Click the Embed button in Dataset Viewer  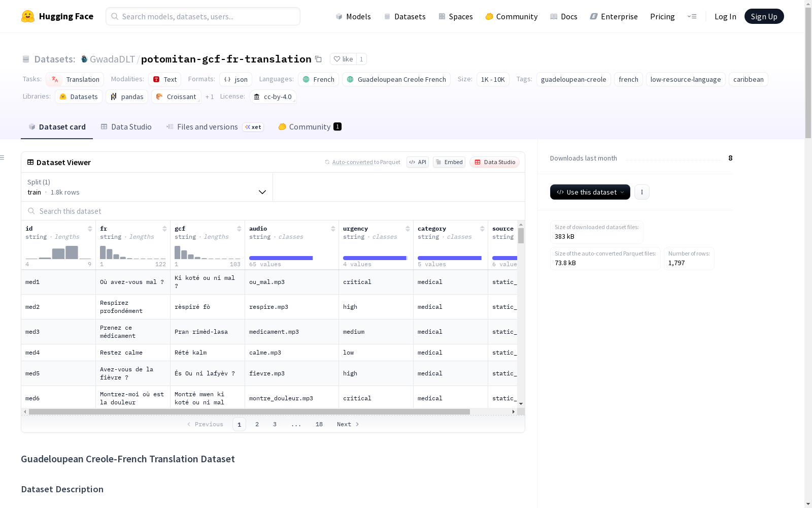pos(449,162)
